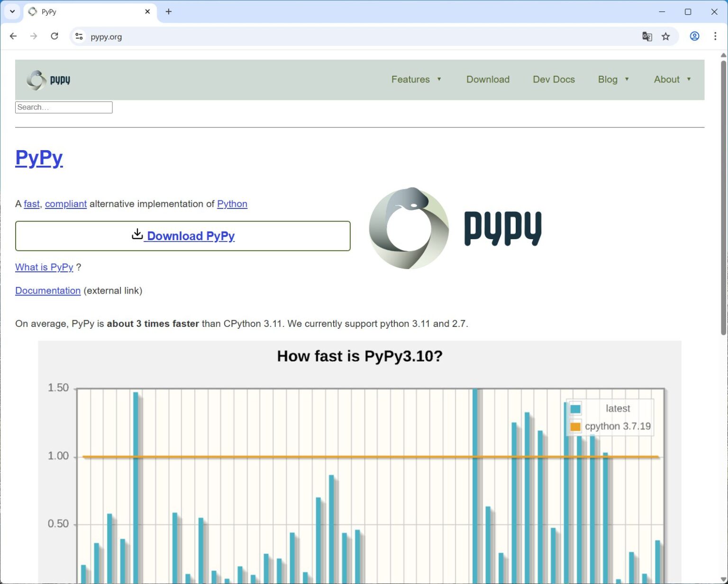The image size is (728, 584).
Task: Click the download icon inside the Download PyPy button
Action: point(137,234)
